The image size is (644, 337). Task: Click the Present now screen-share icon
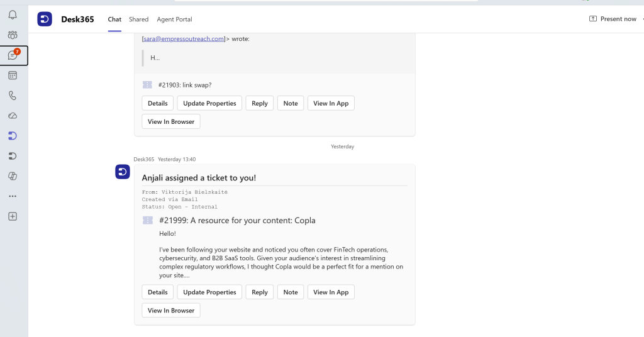tap(593, 19)
